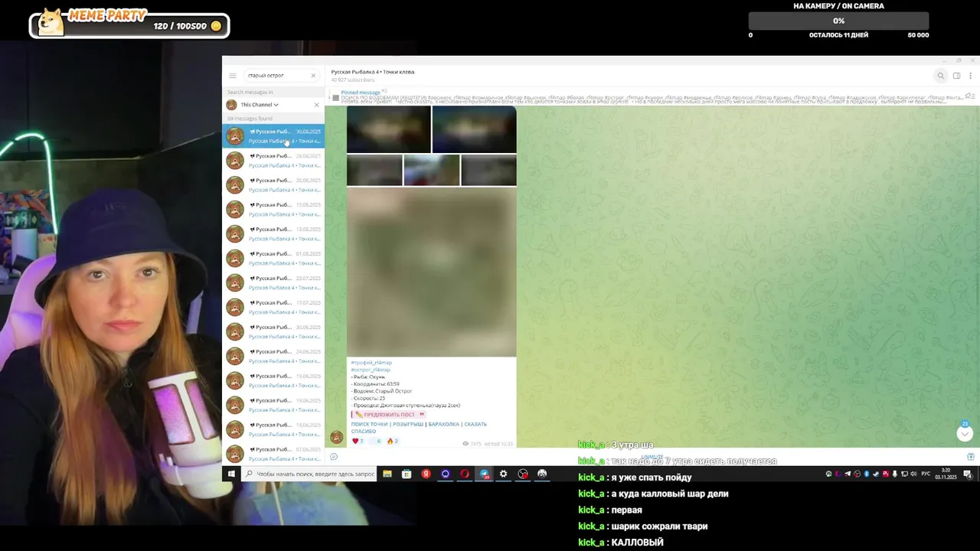Follow the #трофей_rf4map hashtag

pyautogui.click(x=371, y=363)
